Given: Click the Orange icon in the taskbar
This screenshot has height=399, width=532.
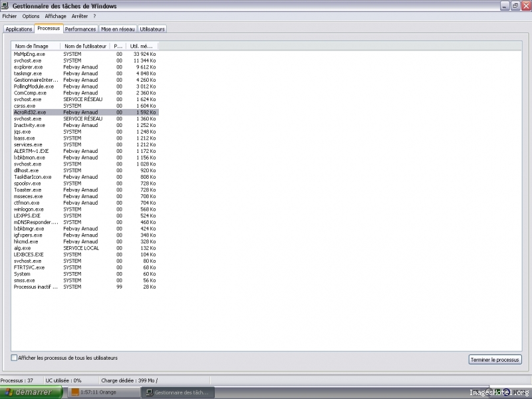Looking at the screenshot, I should pos(74,392).
